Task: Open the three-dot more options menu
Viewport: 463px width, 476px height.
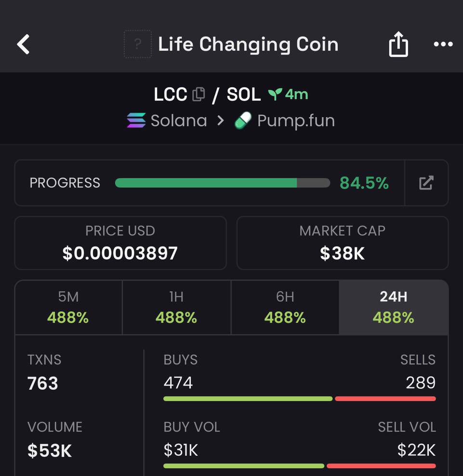Action: click(443, 44)
